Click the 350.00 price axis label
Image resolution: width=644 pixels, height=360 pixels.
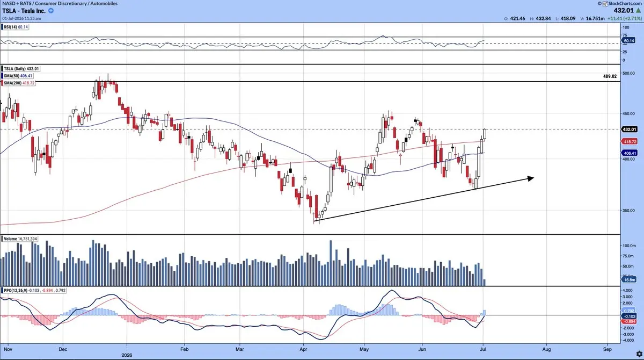pyautogui.click(x=628, y=211)
